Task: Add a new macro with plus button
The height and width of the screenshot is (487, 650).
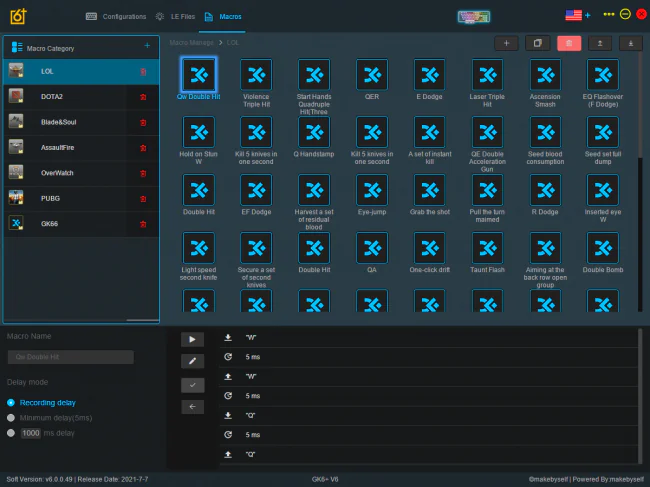Action: (x=506, y=43)
